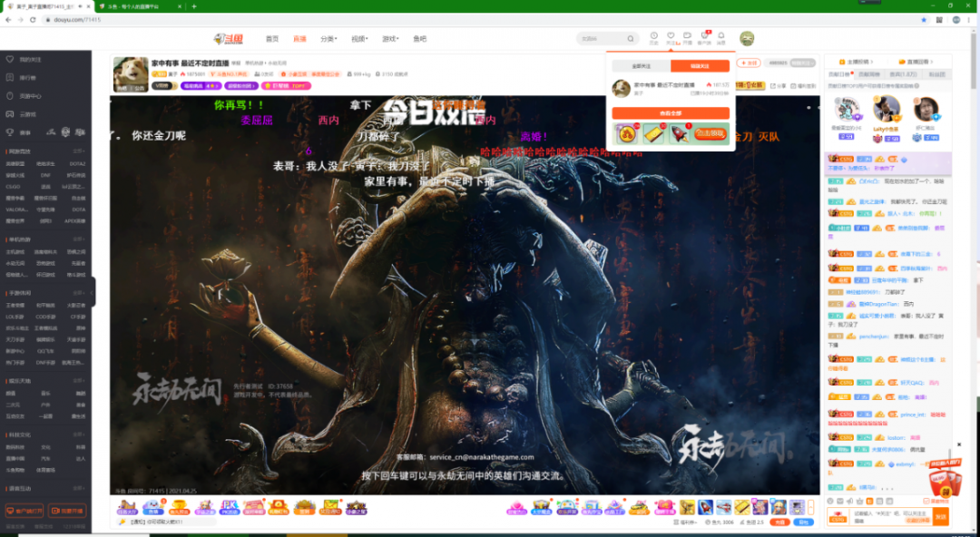Collapse the left sidebar with its edge handle
Screen dimensions: 980x537
tap(93, 292)
